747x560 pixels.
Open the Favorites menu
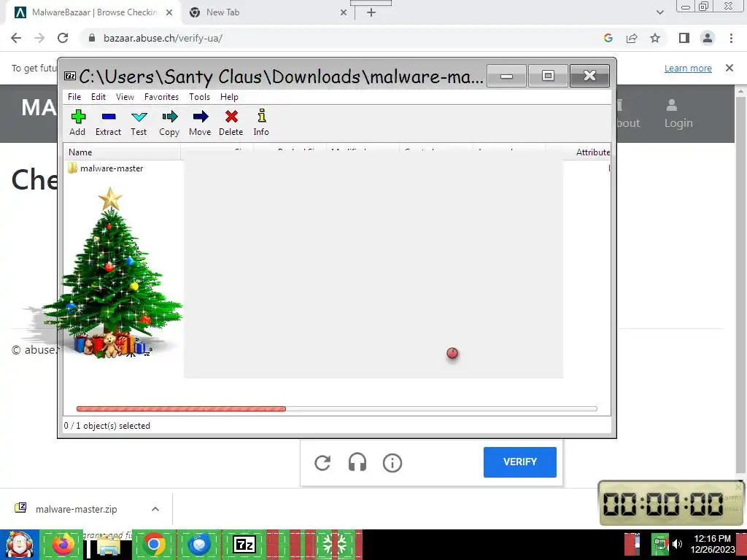[x=161, y=97]
